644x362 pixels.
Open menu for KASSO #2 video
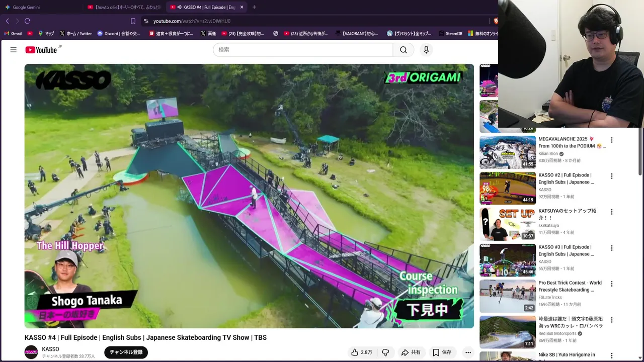coord(612,176)
